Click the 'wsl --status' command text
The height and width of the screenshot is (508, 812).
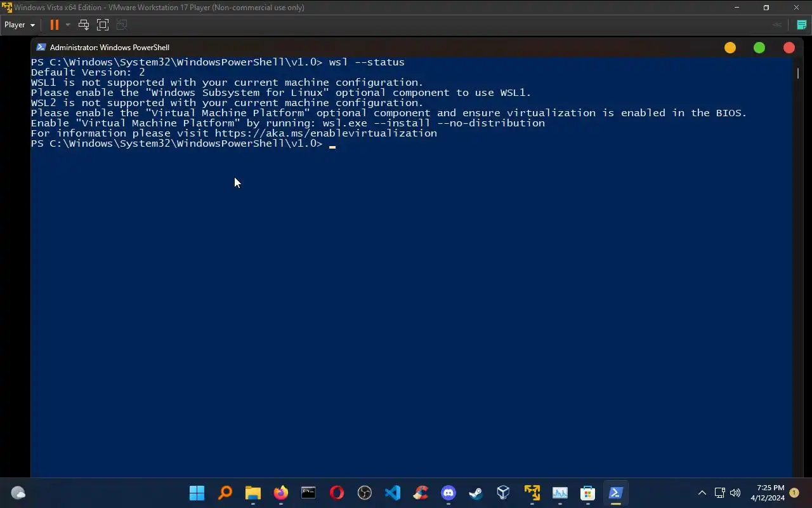coord(367,62)
